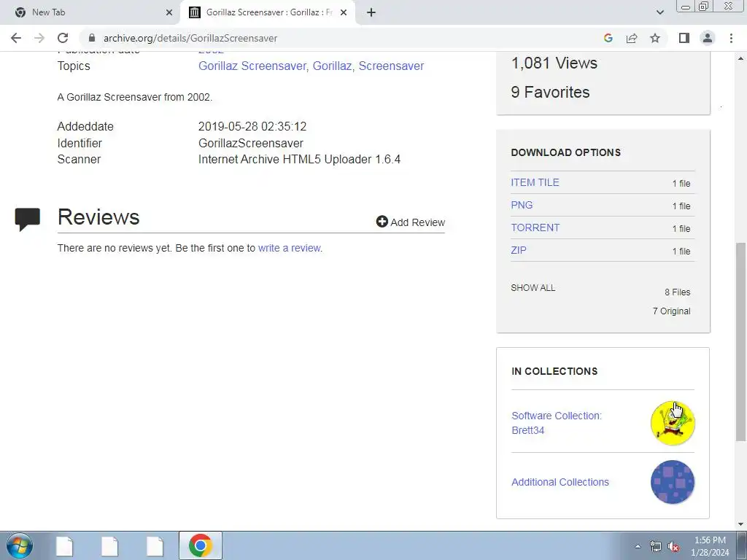This screenshot has height=560, width=747.
Task: Click the Add Review button
Action: point(411,222)
